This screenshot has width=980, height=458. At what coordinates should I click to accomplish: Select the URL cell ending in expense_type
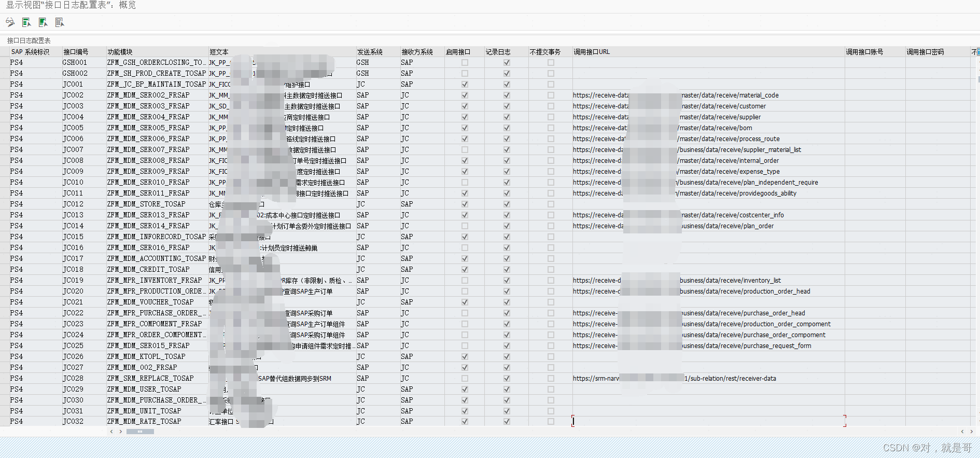point(708,171)
